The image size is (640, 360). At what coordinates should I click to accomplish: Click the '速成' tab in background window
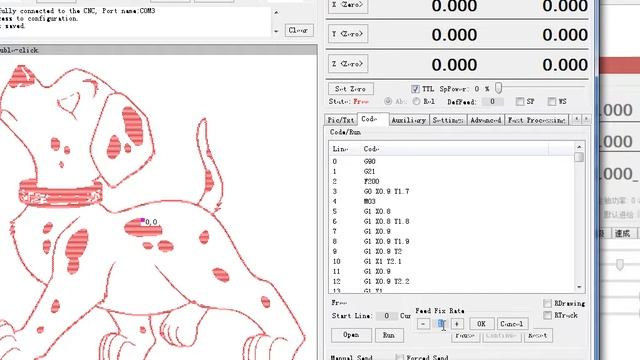click(623, 233)
